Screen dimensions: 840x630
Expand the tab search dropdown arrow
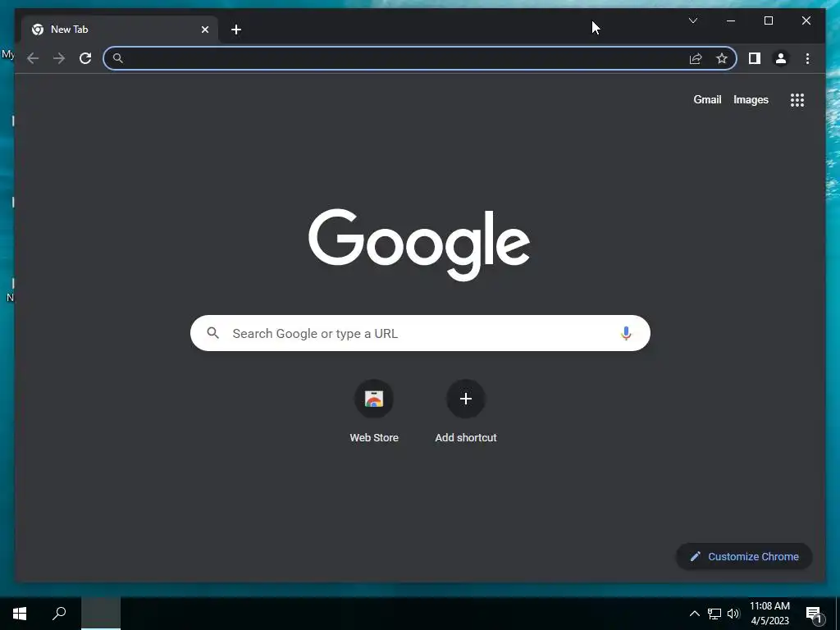coord(692,21)
